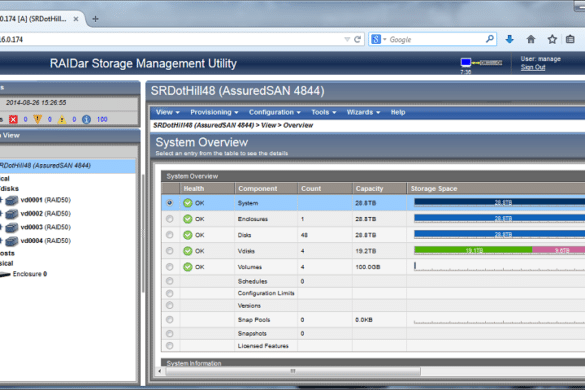Click the vd0002 disk icon
This screenshot has height=390, width=585.
coord(12,214)
